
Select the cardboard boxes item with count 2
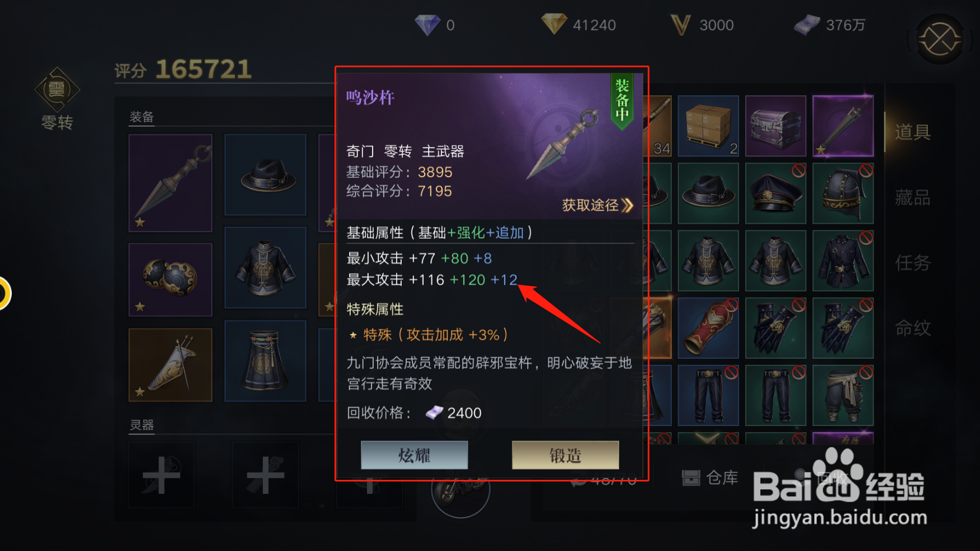(708, 126)
